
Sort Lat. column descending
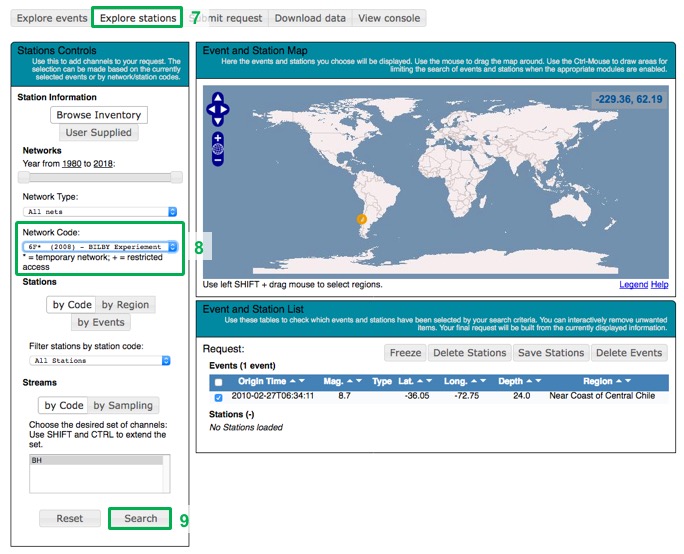tap(428, 381)
